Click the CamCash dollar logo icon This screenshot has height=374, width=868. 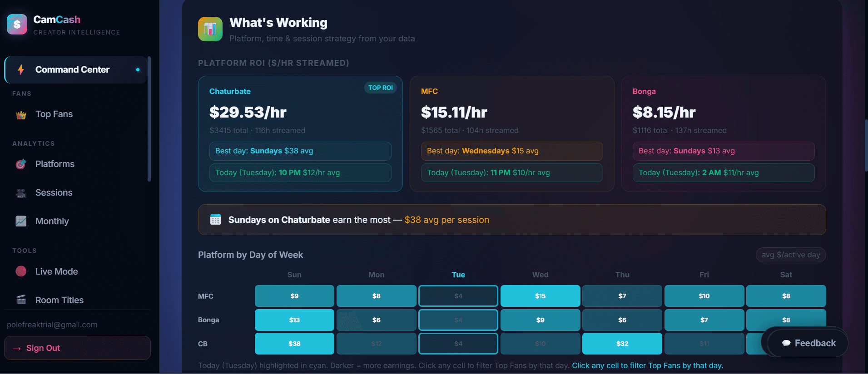(17, 25)
